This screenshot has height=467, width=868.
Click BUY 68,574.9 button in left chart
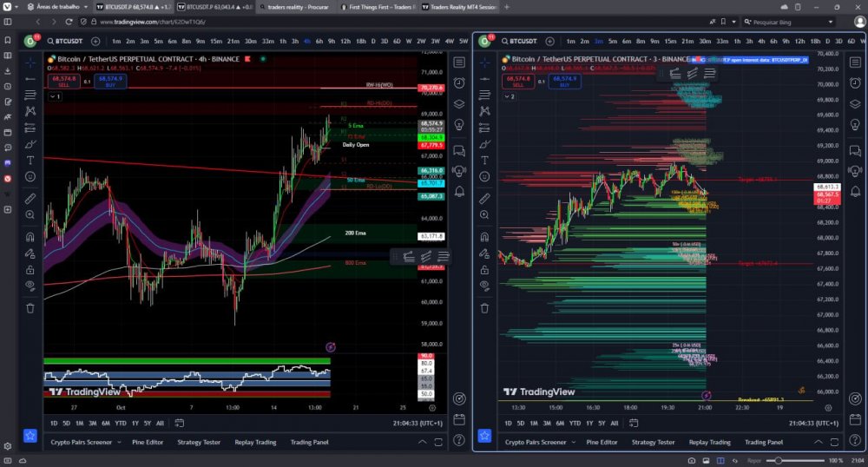(x=110, y=82)
